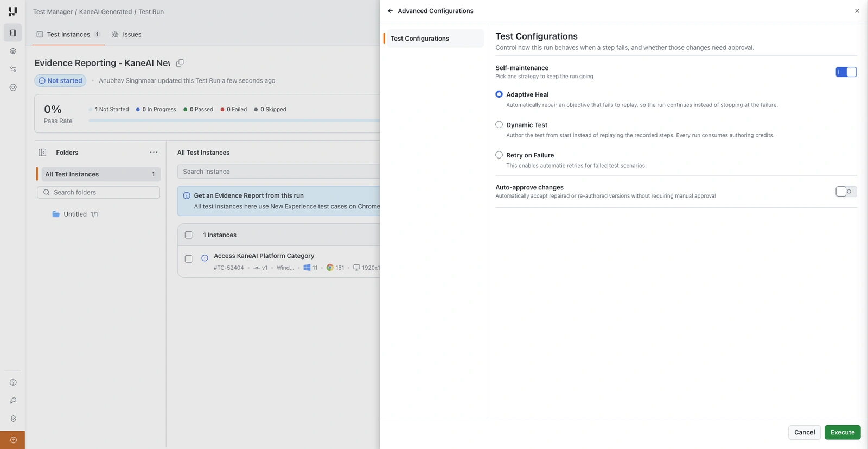Open the gear settings sidebar icon

[x=13, y=87]
